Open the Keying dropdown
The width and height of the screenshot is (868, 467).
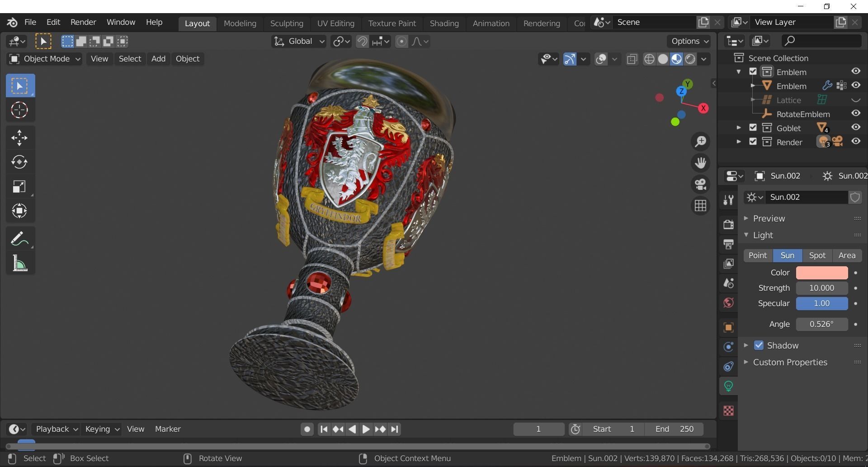click(x=102, y=429)
